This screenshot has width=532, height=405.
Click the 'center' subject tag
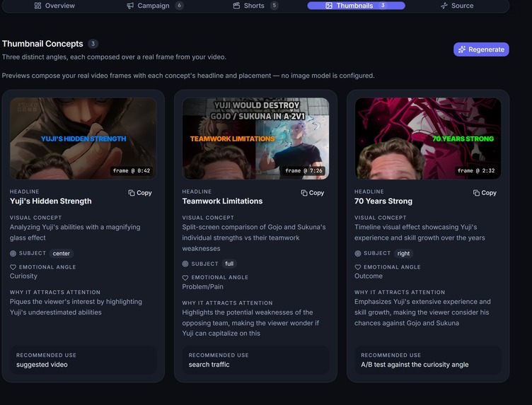coord(61,254)
